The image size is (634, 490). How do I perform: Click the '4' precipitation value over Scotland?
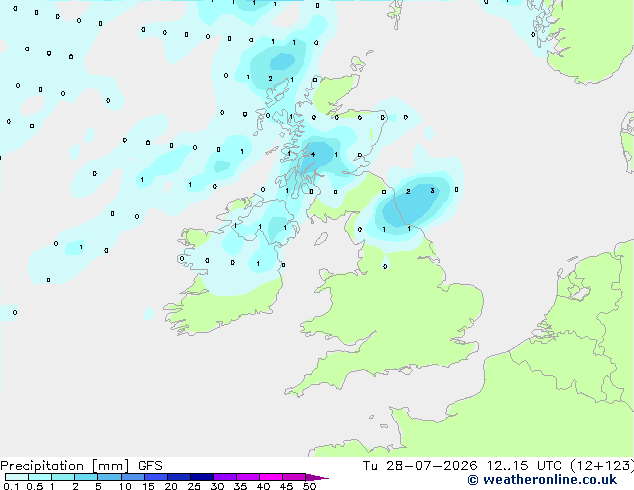click(x=313, y=154)
